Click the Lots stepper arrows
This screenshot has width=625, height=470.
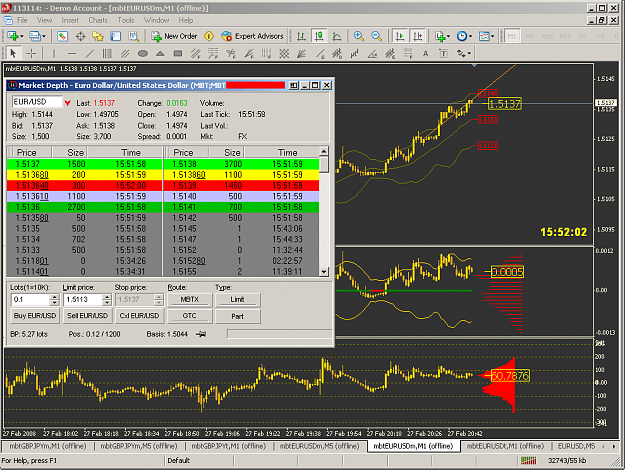coord(54,299)
